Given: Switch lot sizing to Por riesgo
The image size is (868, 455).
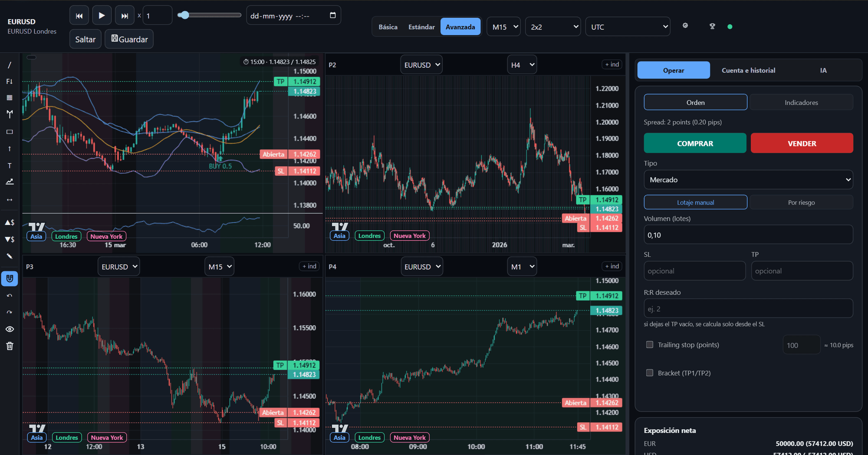Looking at the screenshot, I should (801, 202).
